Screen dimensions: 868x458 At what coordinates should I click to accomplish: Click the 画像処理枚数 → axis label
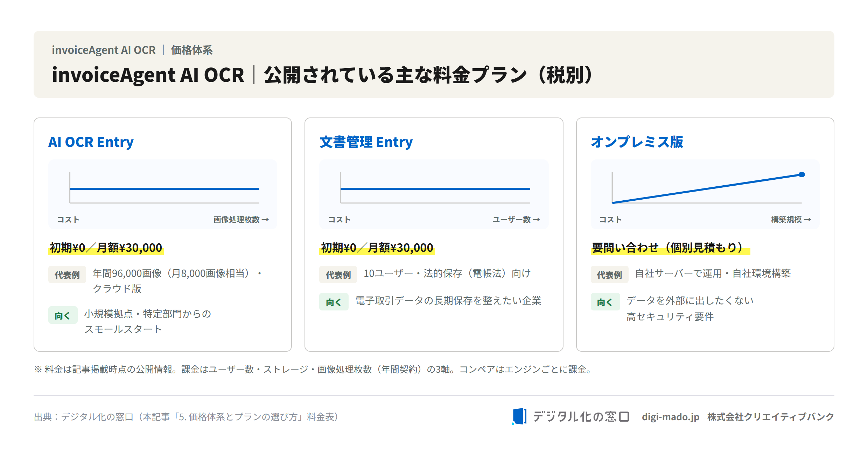[241, 220]
